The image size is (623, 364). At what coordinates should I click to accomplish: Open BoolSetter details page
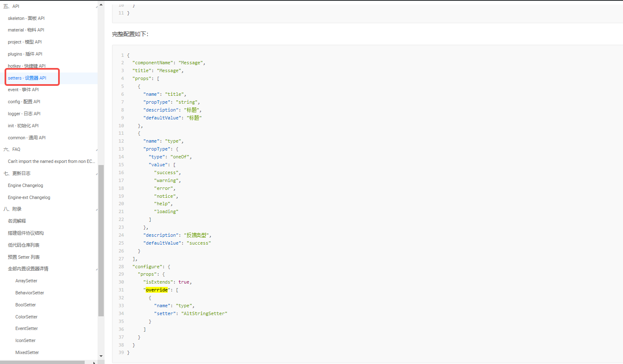(26, 305)
